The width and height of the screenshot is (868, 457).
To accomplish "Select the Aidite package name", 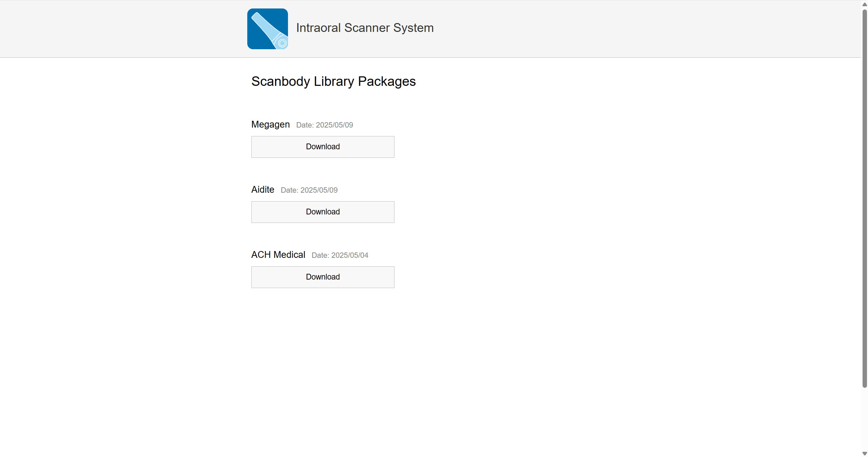I will [x=263, y=190].
